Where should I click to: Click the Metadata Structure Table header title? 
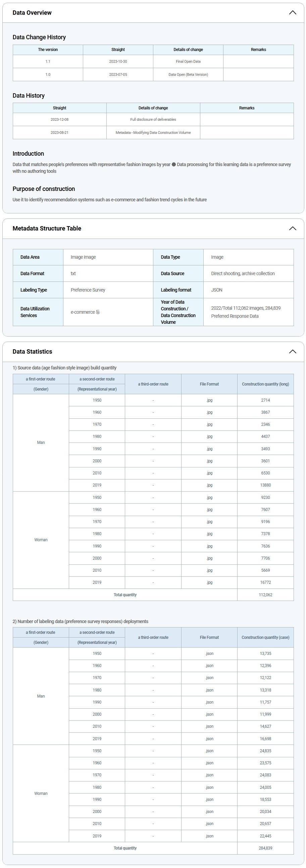(47, 228)
